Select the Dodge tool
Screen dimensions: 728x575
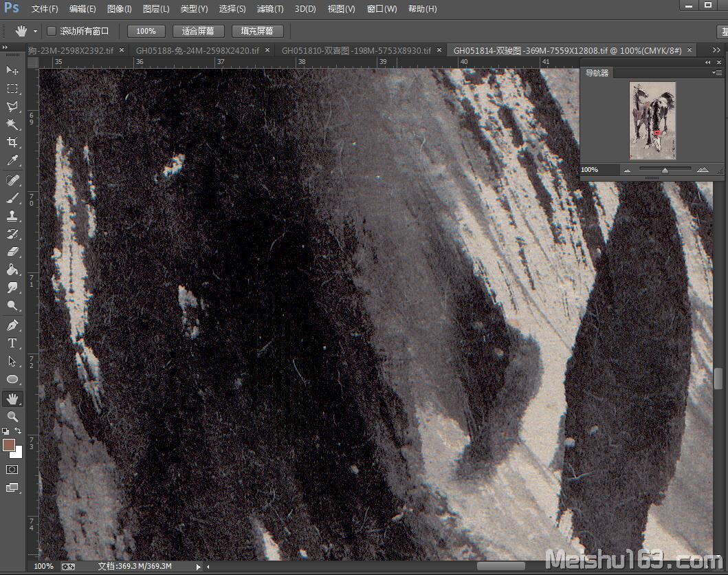pos(12,305)
